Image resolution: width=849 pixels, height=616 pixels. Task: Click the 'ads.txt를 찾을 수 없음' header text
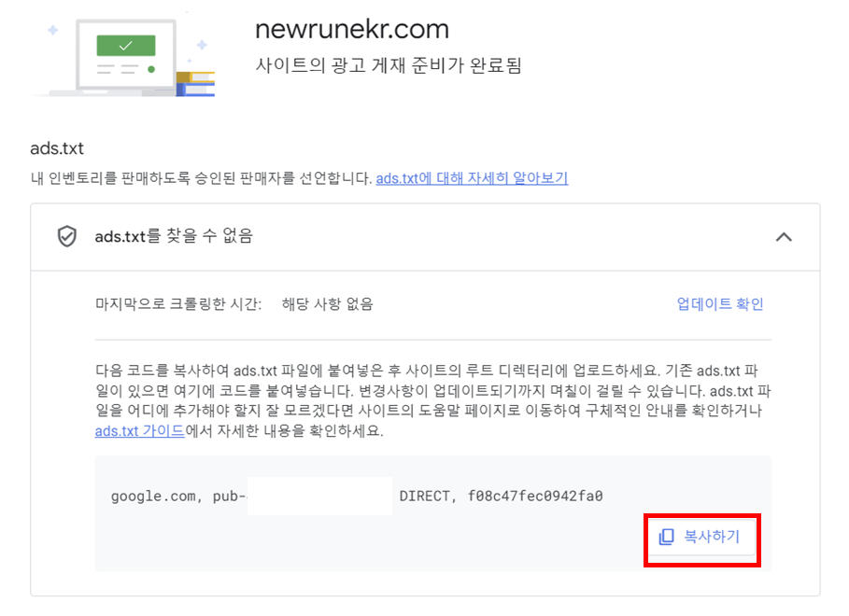pyautogui.click(x=174, y=236)
